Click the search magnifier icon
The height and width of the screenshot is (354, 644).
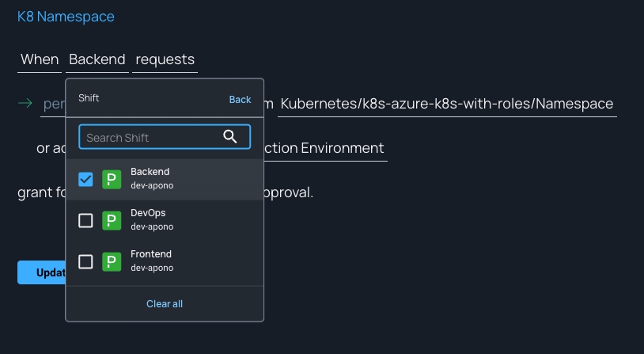pos(230,137)
